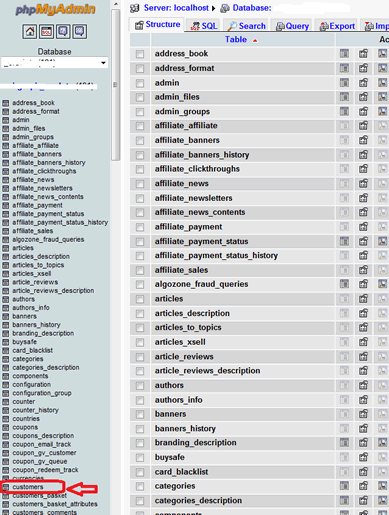The height and width of the screenshot is (515, 389).
Task: Open the Database selection dropdown
Action: (x=54, y=63)
